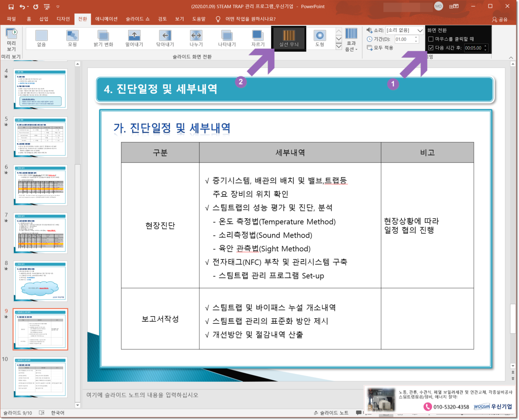Click the 00:05.00 advance time field
Viewport: 519px width, 420px height.
tap(474, 48)
